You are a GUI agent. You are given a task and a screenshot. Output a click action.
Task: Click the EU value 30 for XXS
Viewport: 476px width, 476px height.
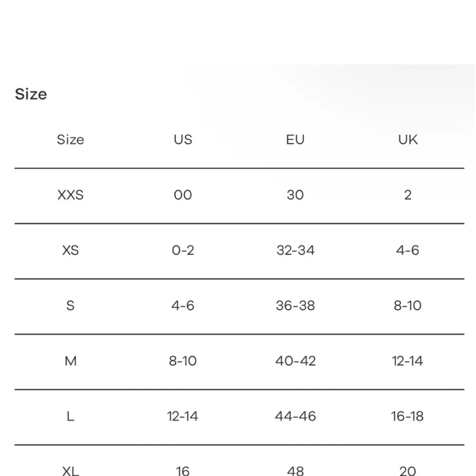point(295,195)
